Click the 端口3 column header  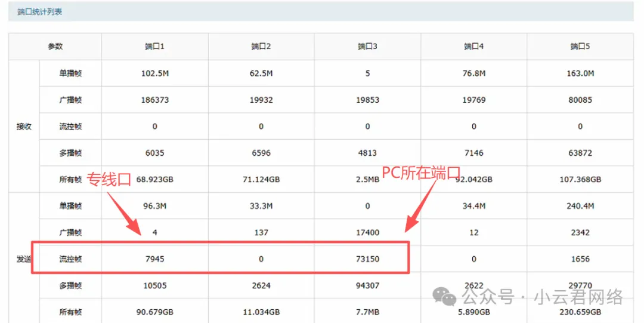pyautogui.click(x=367, y=46)
